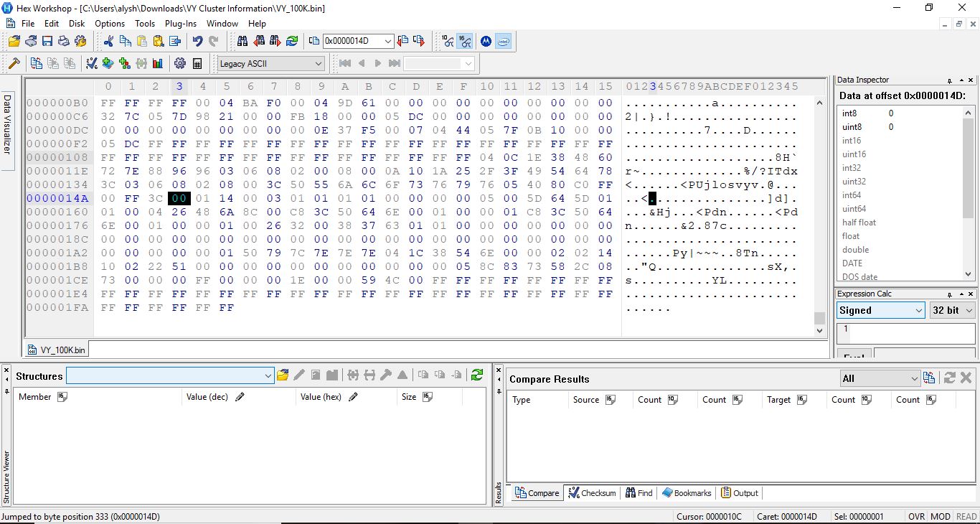Click the Replace green arrows icon

coord(292,41)
